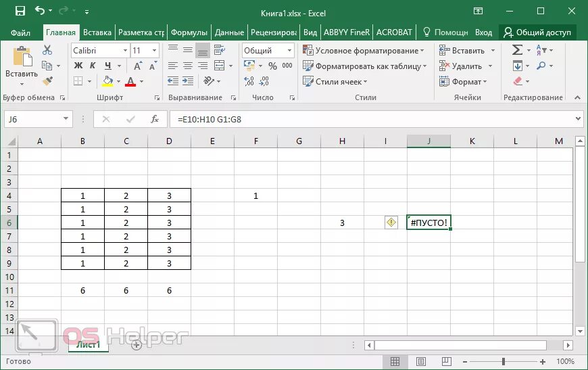The height and width of the screenshot is (370, 588).
Task: Click the Sort and Filter icon
Action: point(541,50)
